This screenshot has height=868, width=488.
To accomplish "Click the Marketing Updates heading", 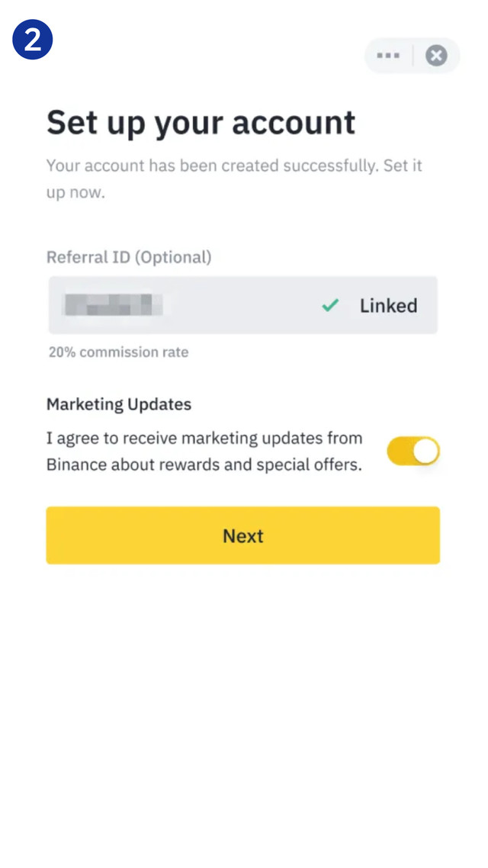I will coord(119,404).
